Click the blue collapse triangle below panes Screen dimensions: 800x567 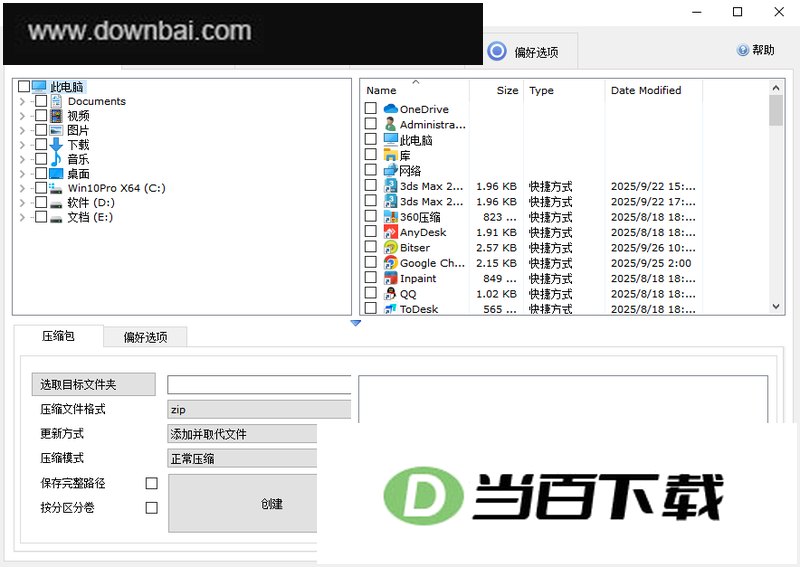(356, 323)
